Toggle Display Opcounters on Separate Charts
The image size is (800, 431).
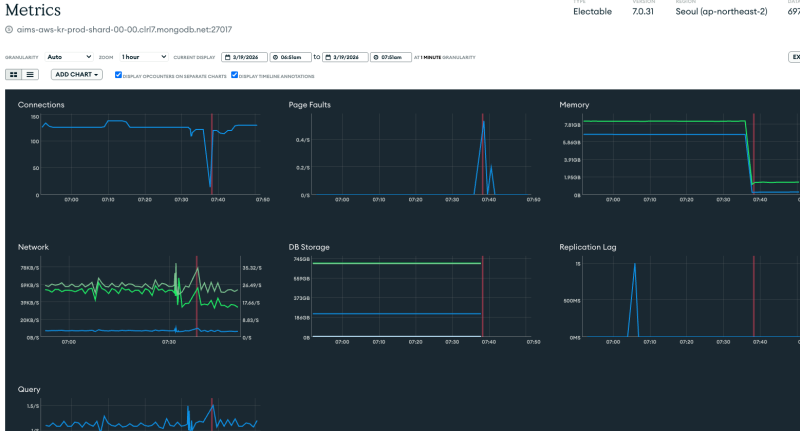119,75
